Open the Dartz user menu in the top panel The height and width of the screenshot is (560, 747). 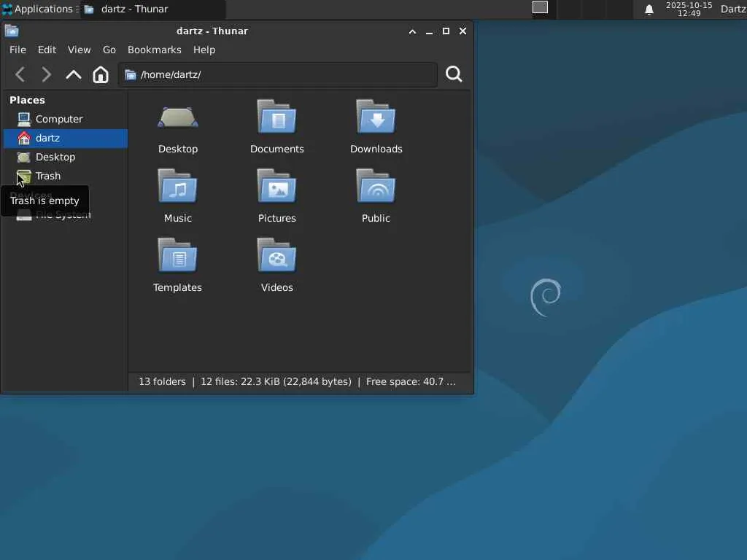[733, 9]
